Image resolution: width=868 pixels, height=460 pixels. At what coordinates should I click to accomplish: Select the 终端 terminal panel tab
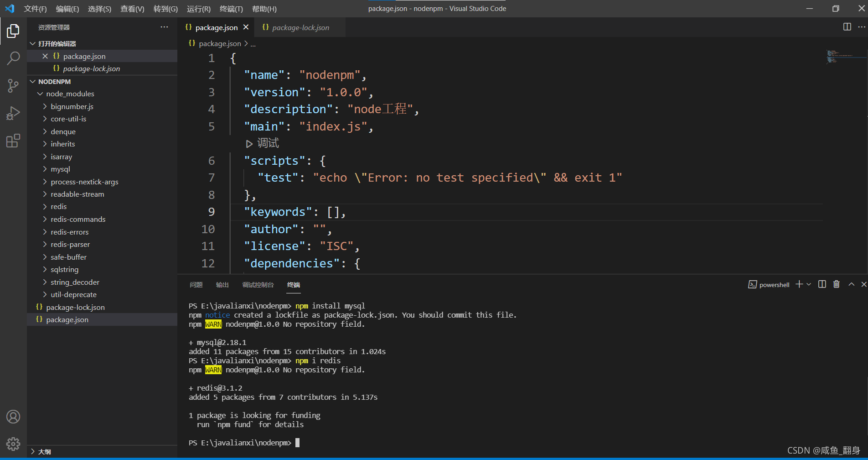tap(294, 285)
